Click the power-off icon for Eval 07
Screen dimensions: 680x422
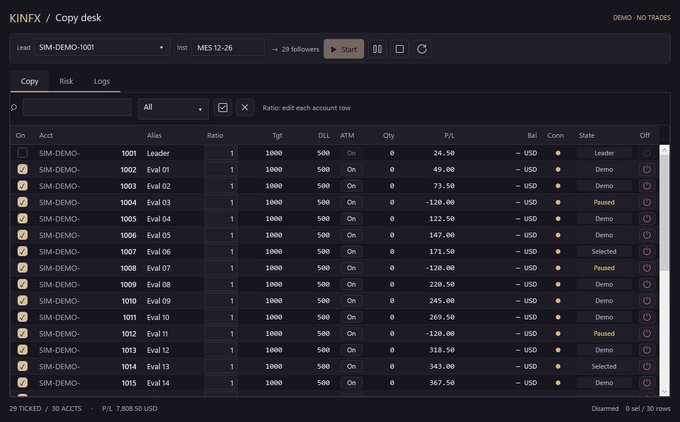pyautogui.click(x=647, y=268)
